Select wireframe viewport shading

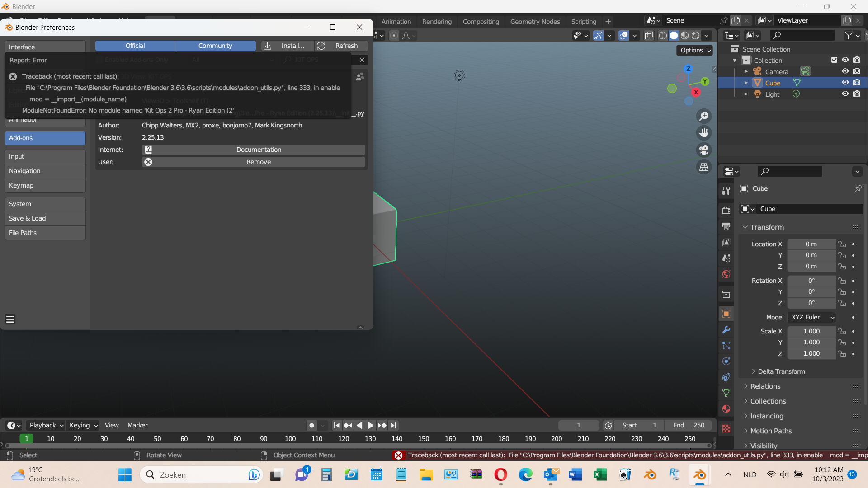click(663, 36)
